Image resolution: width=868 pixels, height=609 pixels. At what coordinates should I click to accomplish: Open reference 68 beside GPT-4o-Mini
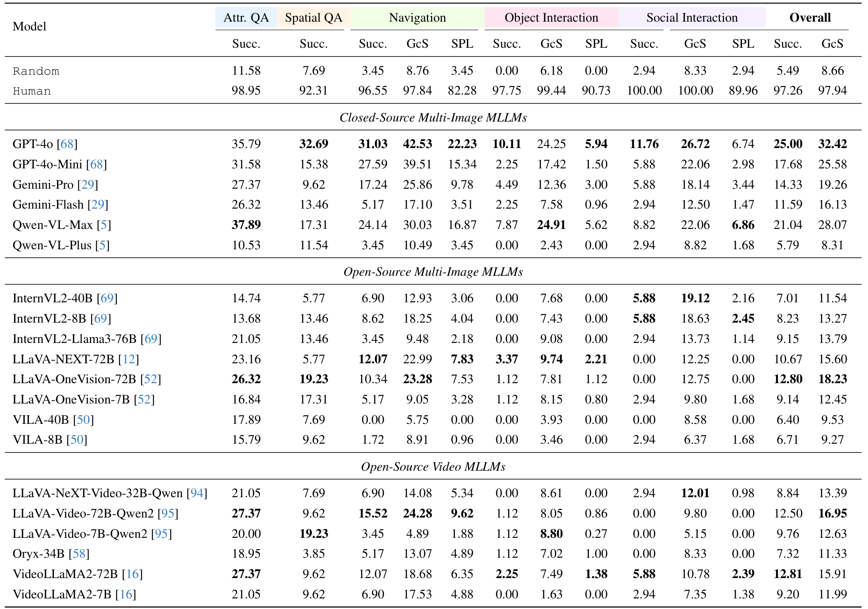(96, 164)
